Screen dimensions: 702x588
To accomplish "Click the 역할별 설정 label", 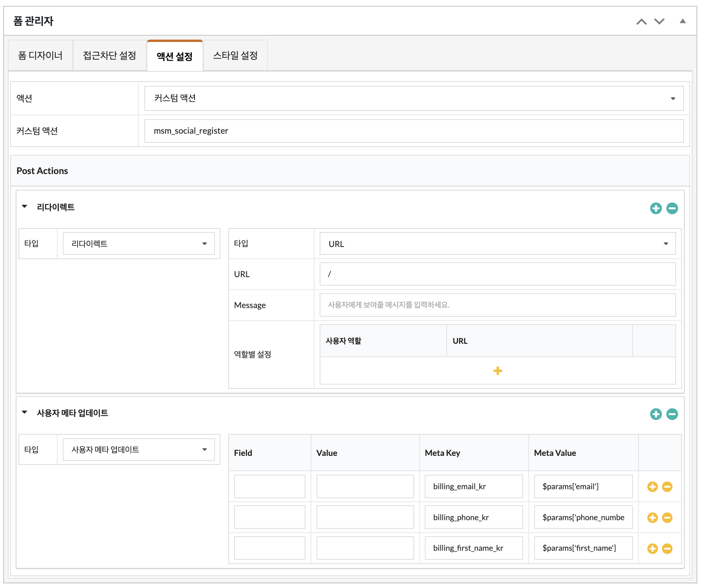I will tap(253, 354).
